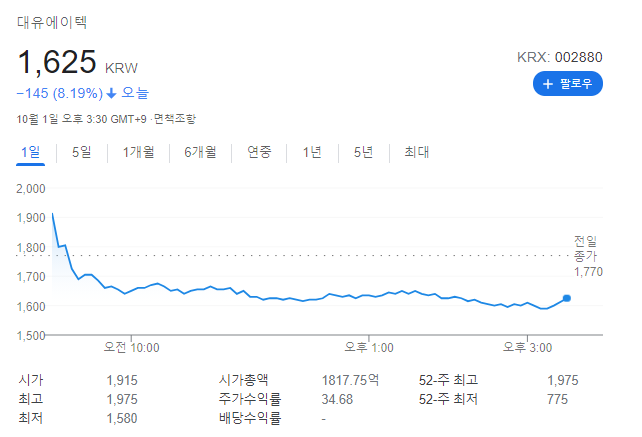This screenshot has height=437, width=642.
Task: Click the stock name 대유에이텍
Action: click(x=52, y=22)
